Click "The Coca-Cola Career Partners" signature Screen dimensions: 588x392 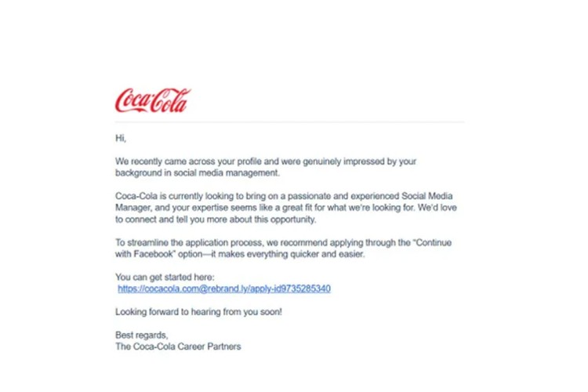tap(178, 346)
